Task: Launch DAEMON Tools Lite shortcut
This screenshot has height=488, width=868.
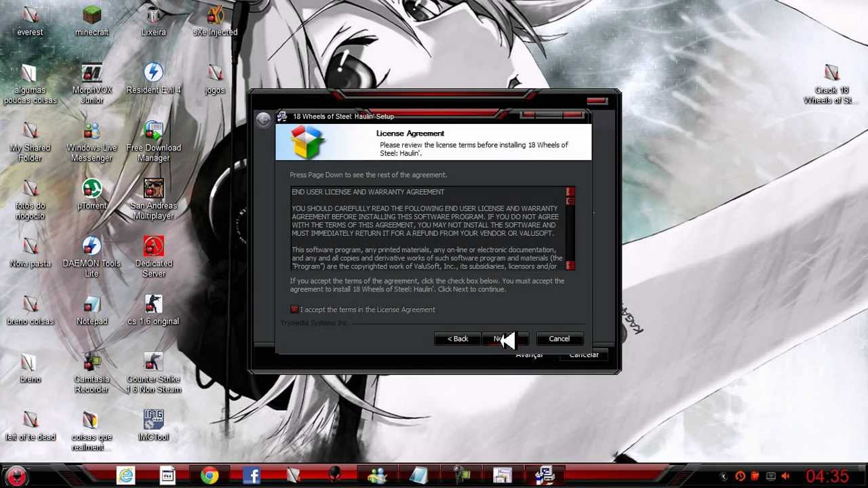Action: pyautogui.click(x=92, y=258)
